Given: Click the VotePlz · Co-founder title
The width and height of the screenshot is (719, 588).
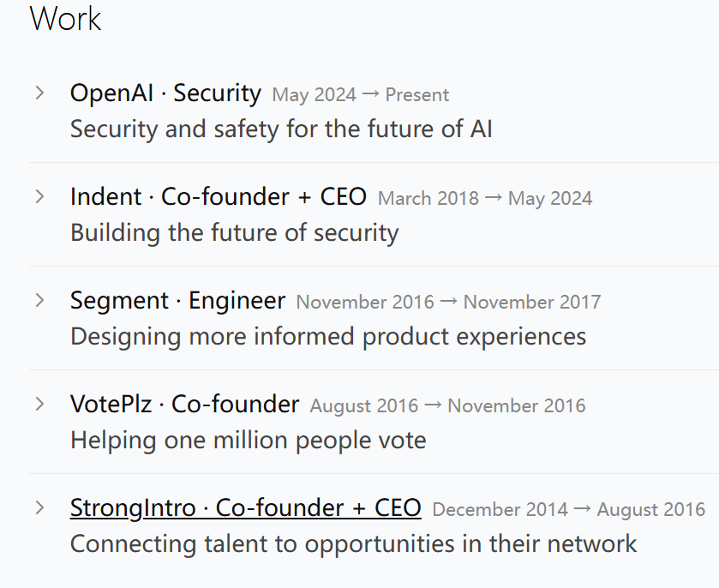Looking at the screenshot, I should [x=184, y=404].
